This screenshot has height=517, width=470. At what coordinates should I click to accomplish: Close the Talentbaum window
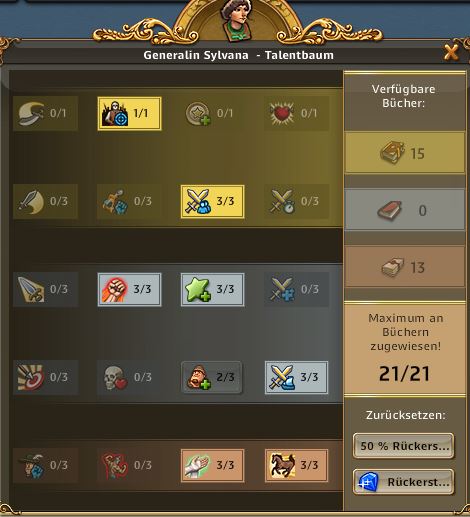[451, 53]
